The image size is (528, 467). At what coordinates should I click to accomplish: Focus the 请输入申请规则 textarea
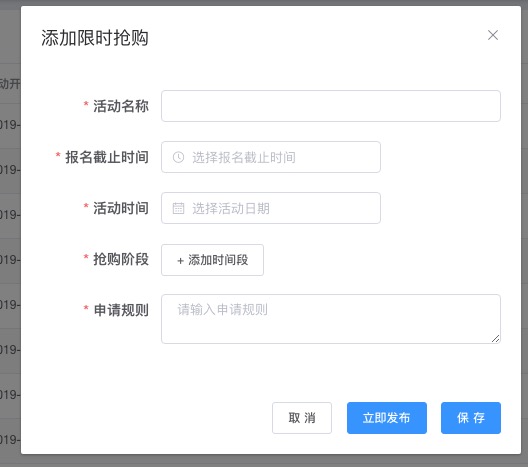331,319
